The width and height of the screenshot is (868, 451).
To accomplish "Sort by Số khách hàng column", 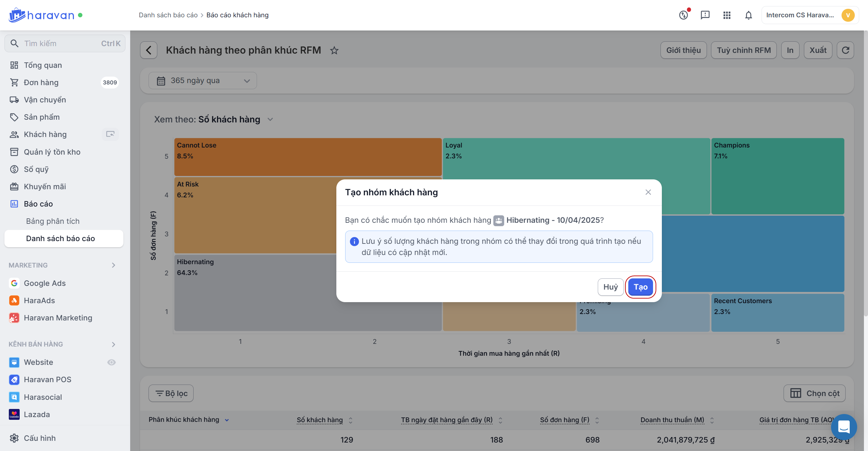I will (351, 420).
